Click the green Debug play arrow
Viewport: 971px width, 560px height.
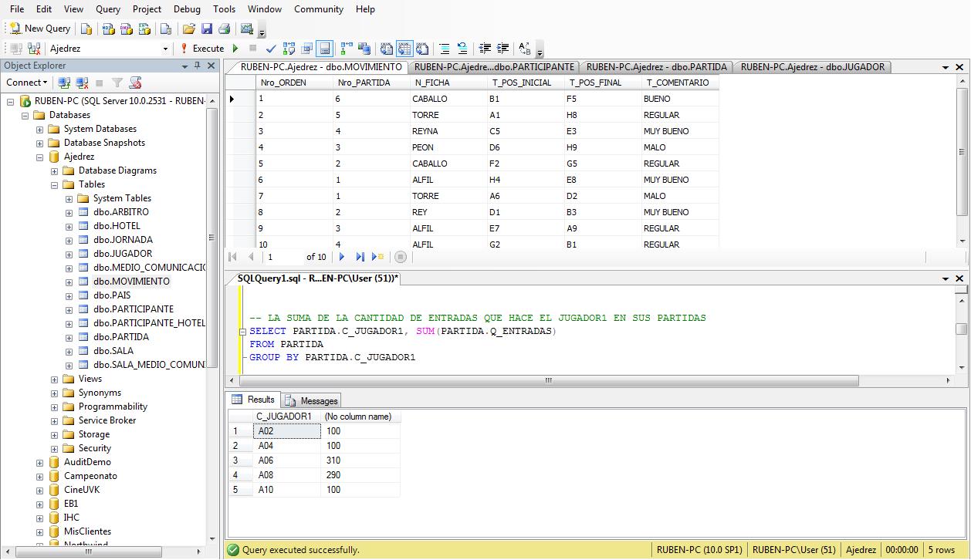pyautogui.click(x=236, y=49)
